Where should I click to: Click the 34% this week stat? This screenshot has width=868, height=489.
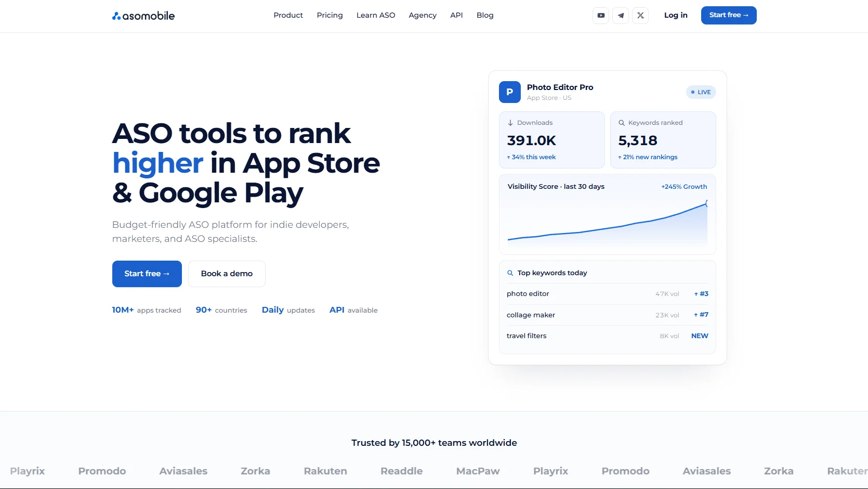[531, 157]
